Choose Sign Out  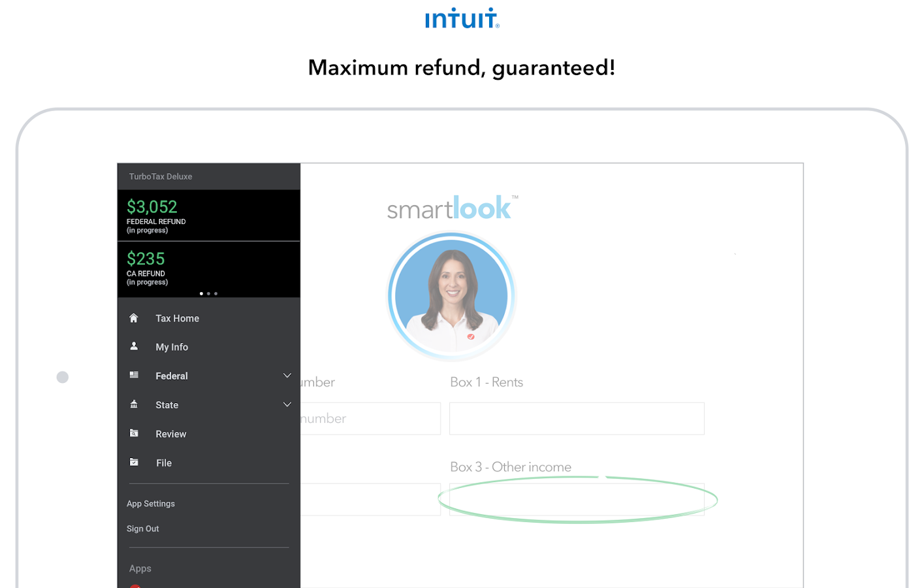tap(143, 529)
